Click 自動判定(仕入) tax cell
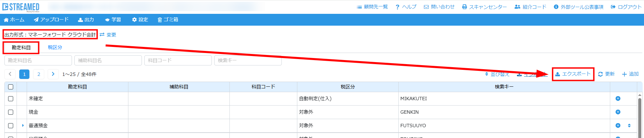This screenshot has width=644, height=138. [x=348, y=99]
